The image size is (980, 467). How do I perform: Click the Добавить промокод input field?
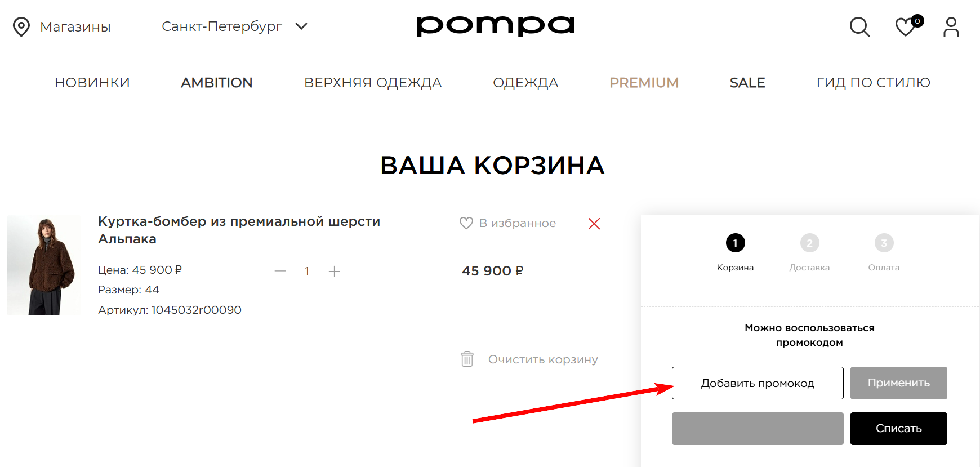758,383
